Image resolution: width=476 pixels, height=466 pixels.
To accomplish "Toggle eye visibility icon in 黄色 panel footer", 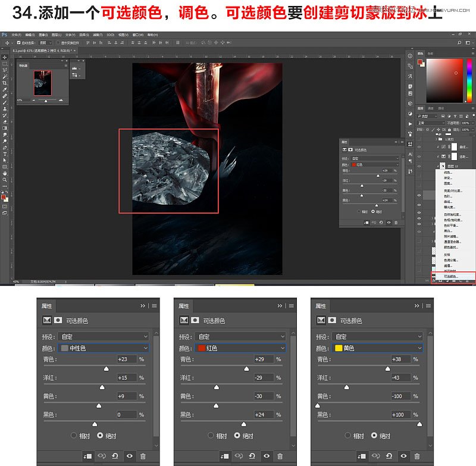I will (403, 456).
